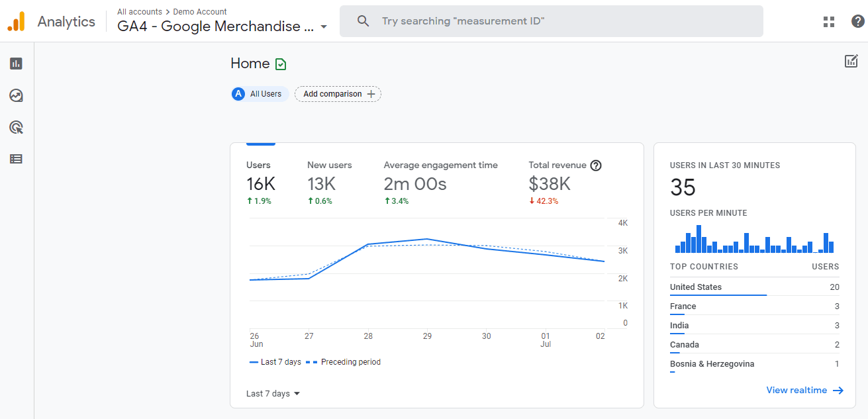Click the USERS PER MINUTE label

[708, 213]
